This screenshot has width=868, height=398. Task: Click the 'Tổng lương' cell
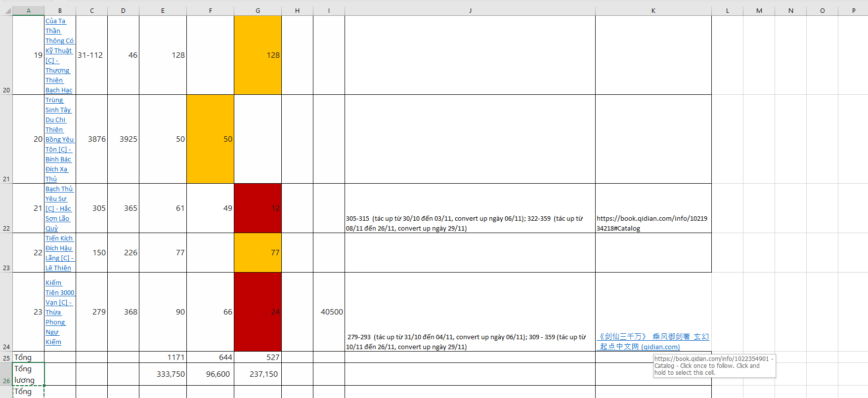click(28, 374)
